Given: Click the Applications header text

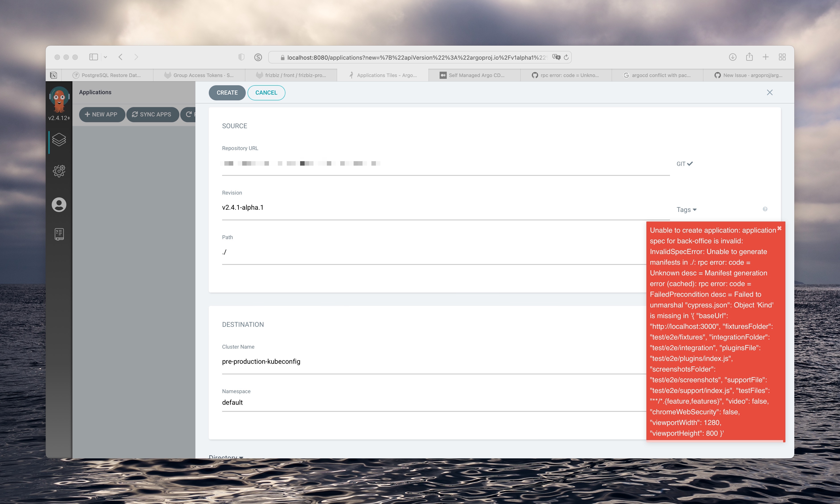Looking at the screenshot, I should tap(95, 92).
